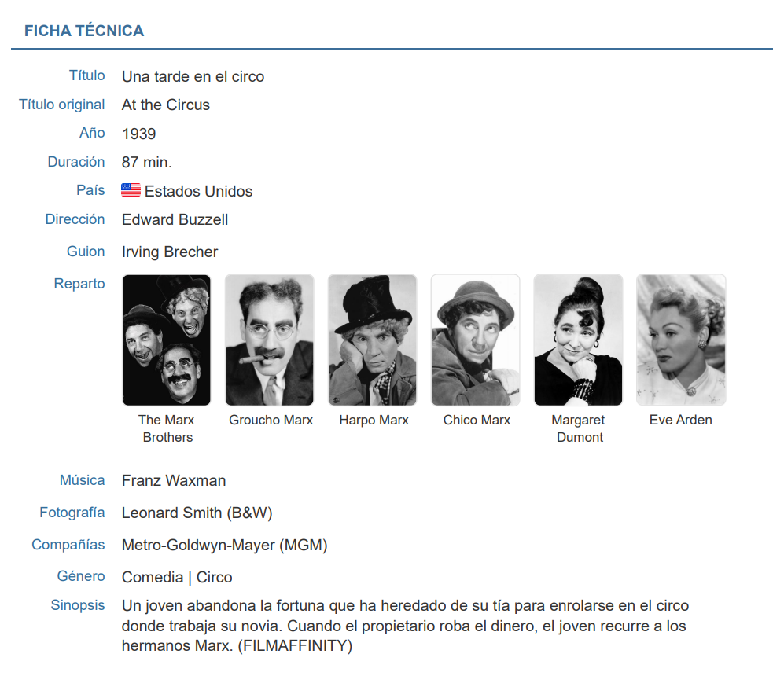Open screenwriter Irving Brecher link

(170, 252)
